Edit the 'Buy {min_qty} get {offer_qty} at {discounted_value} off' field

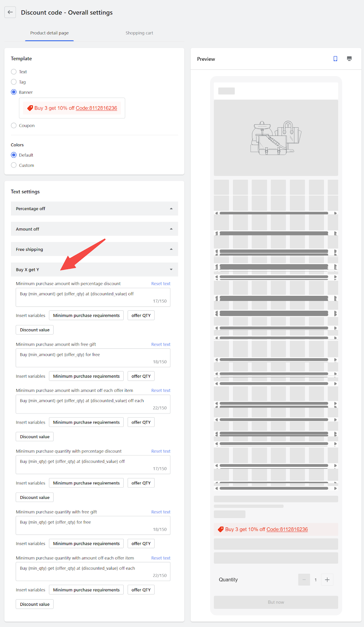(x=93, y=465)
